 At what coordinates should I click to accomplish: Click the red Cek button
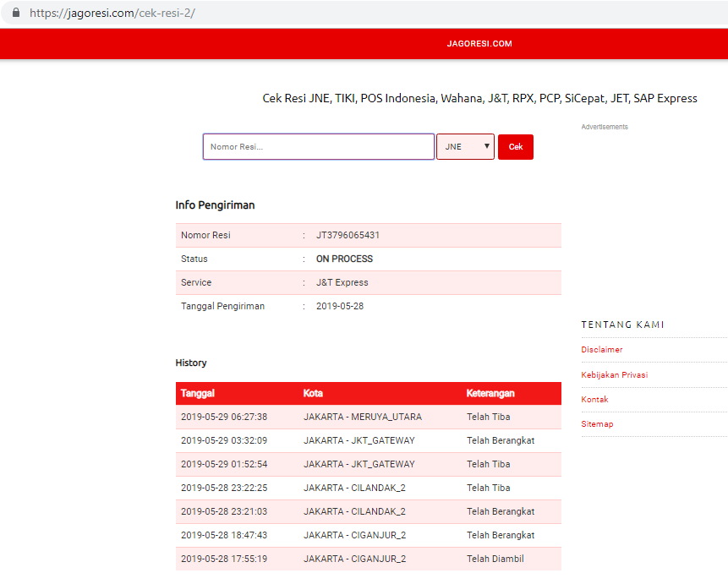pos(516,147)
